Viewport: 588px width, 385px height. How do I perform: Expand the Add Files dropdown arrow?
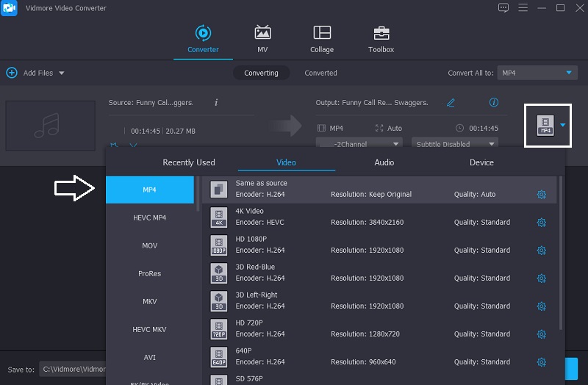click(62, 73)
